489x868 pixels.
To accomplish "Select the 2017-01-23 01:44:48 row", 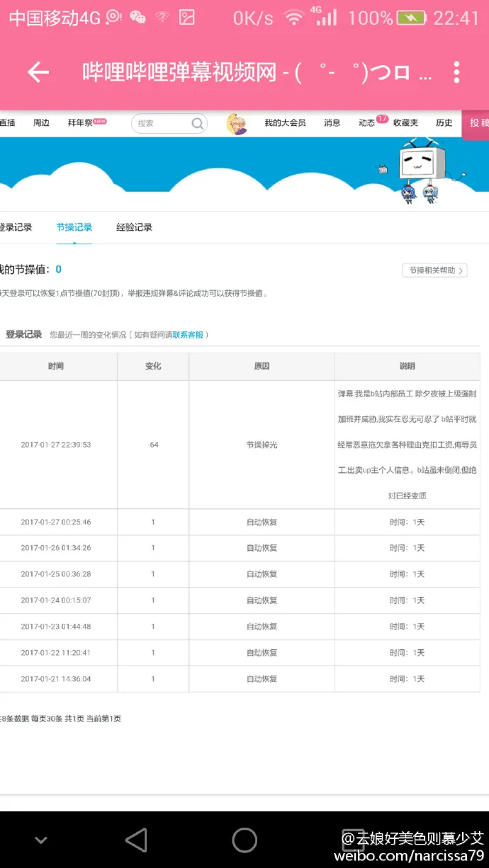I will [x=240, y=627].
